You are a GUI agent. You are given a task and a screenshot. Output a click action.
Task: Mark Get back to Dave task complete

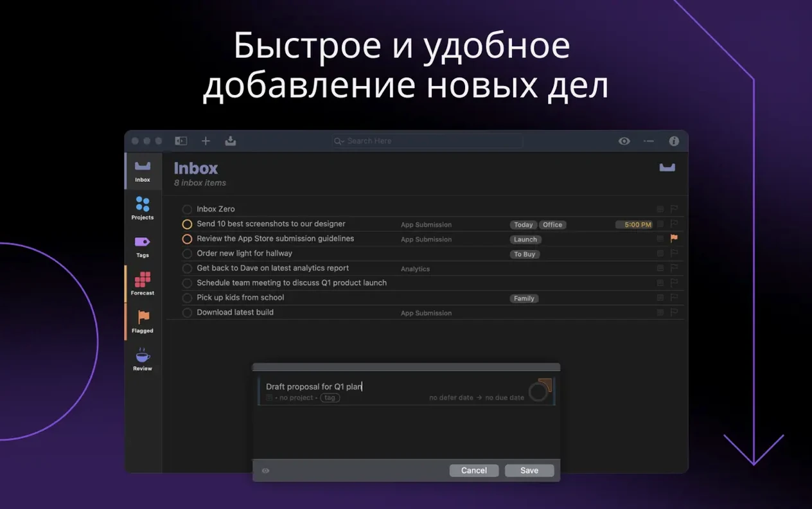point(187,269)
